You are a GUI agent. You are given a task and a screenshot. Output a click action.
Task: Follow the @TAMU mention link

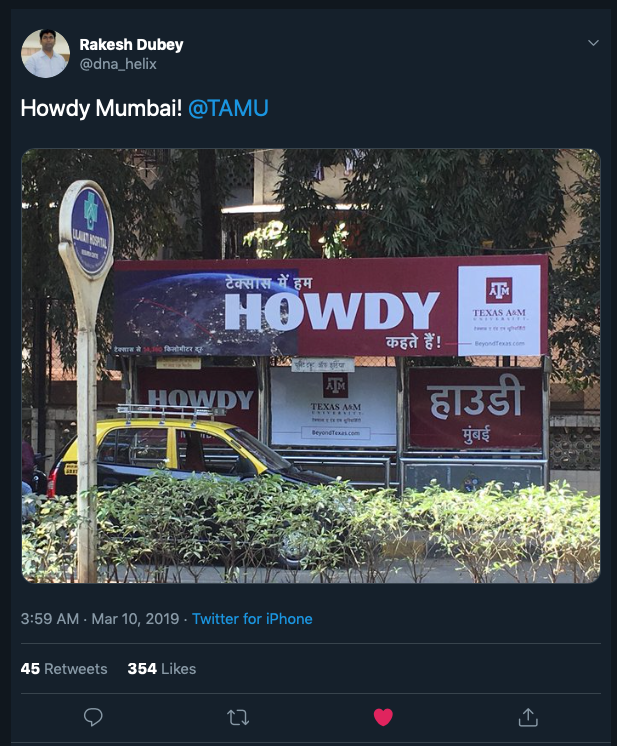(228, 108)
